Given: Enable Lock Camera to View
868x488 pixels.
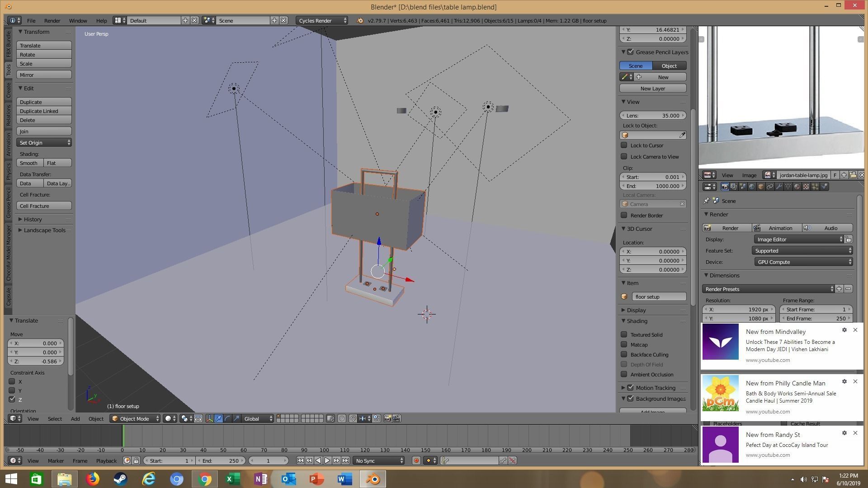Looking at the screenshot, I should (x=624, y=156).
